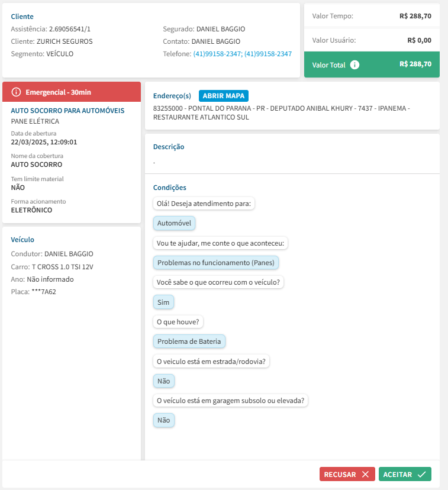This screenshot has width=448, height=490.
Task: Click the Problemas no funcionamento (Panes) chip
Action: 217,263
